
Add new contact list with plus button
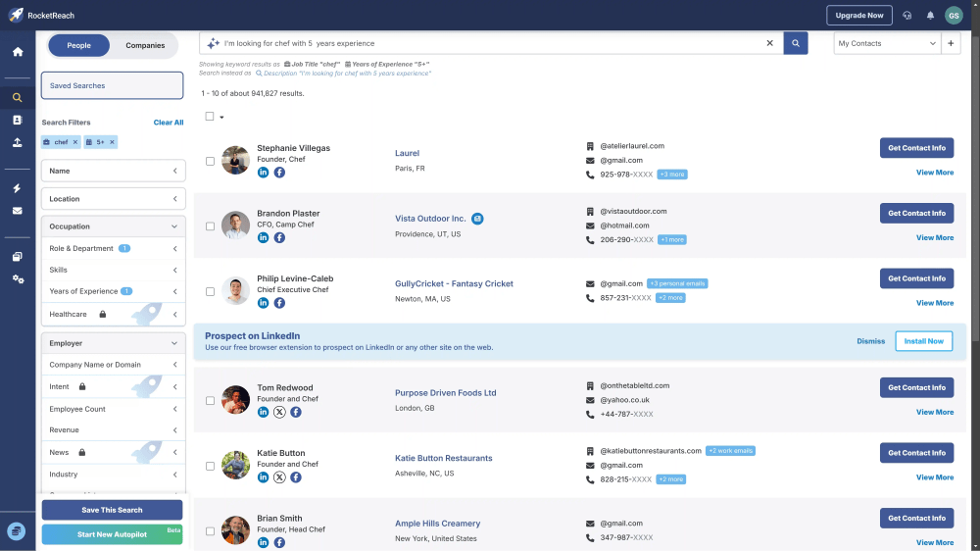tap(951, 43)
